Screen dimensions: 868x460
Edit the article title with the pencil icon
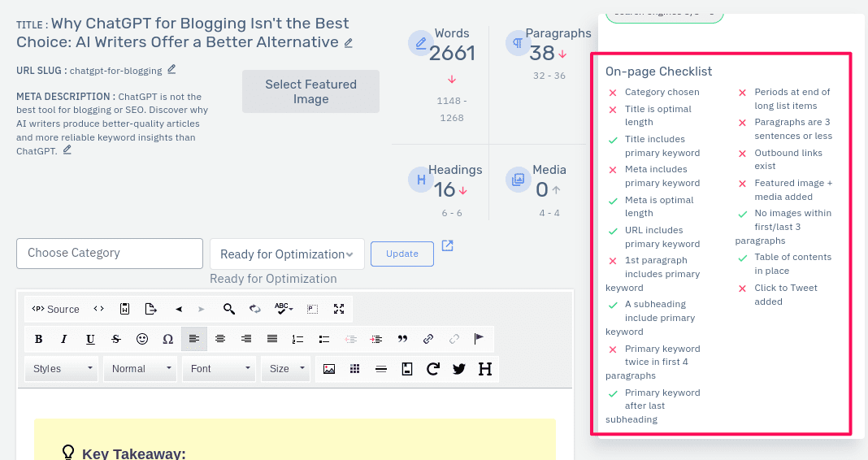click(x=348, y=42)
